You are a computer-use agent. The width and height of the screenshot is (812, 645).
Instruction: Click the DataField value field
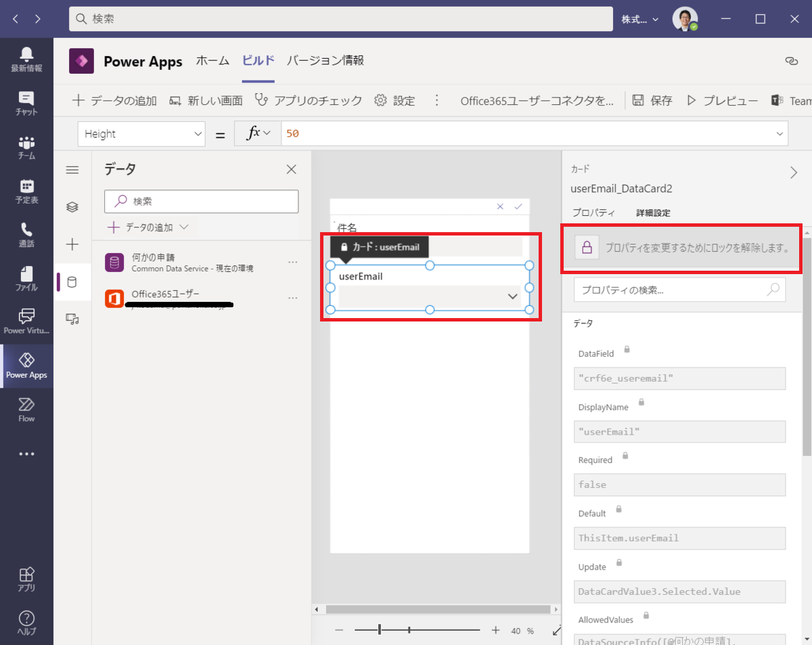click(679, 378)
